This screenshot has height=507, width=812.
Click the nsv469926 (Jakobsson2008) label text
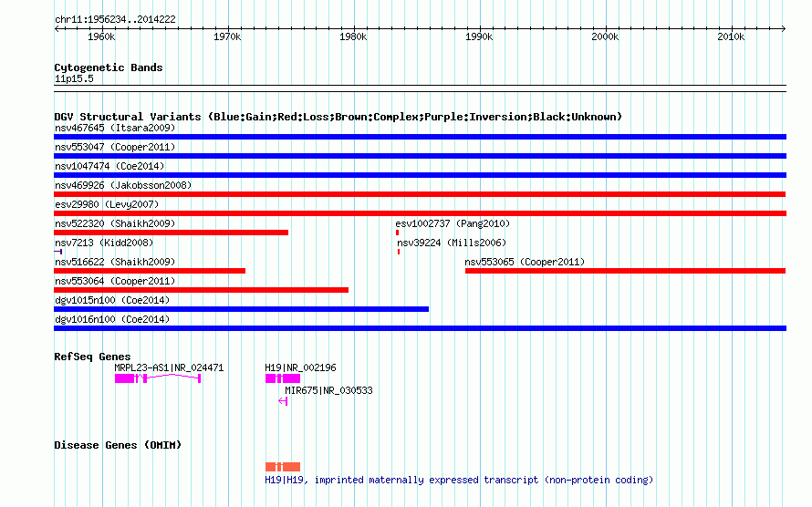pos(123,185)
